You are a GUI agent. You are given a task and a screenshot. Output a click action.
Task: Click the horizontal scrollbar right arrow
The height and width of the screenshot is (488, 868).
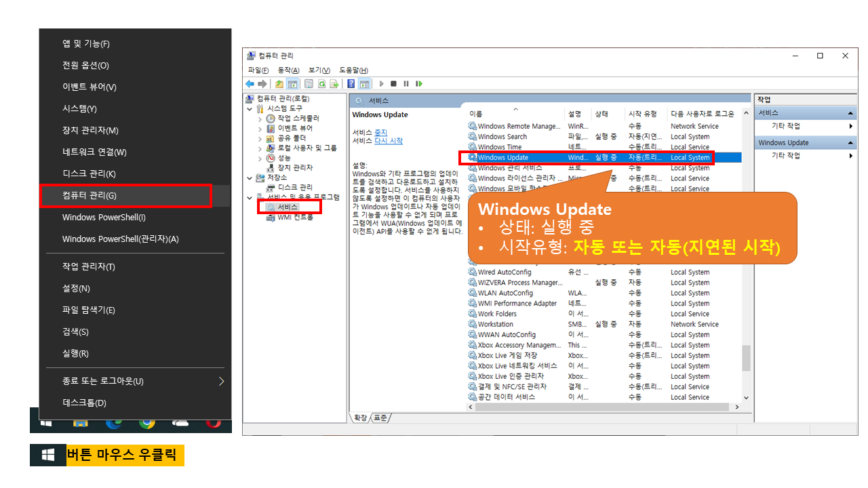(x=737, y=407)
